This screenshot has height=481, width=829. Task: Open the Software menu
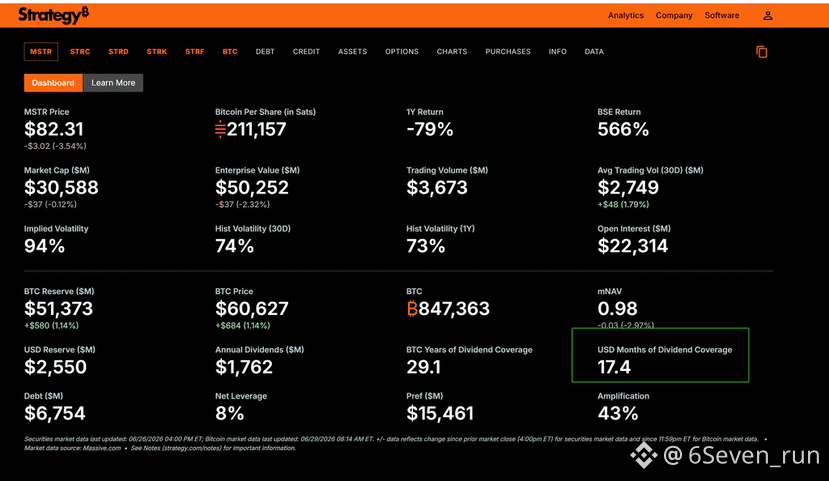[722, 15]
